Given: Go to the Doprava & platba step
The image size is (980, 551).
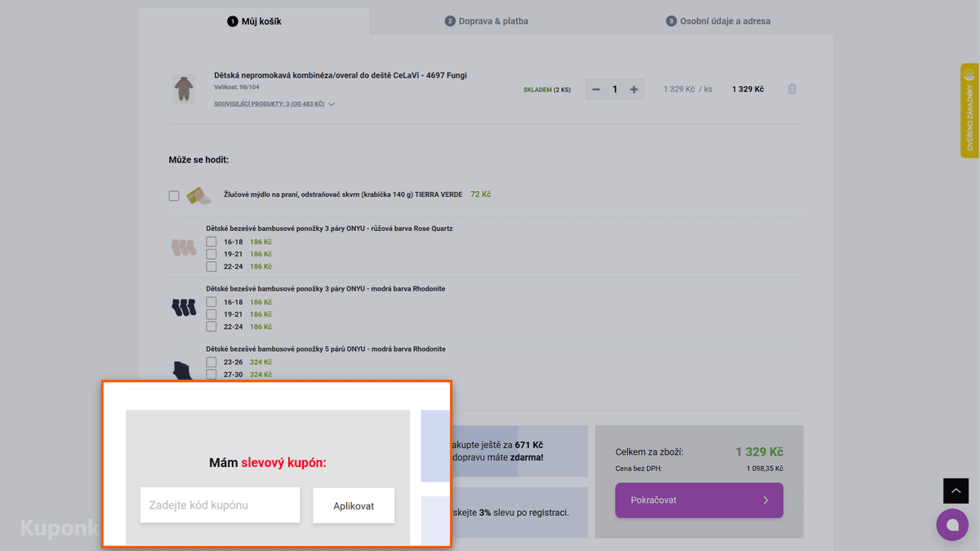Looking at the screenshot, I should point(487,21).
